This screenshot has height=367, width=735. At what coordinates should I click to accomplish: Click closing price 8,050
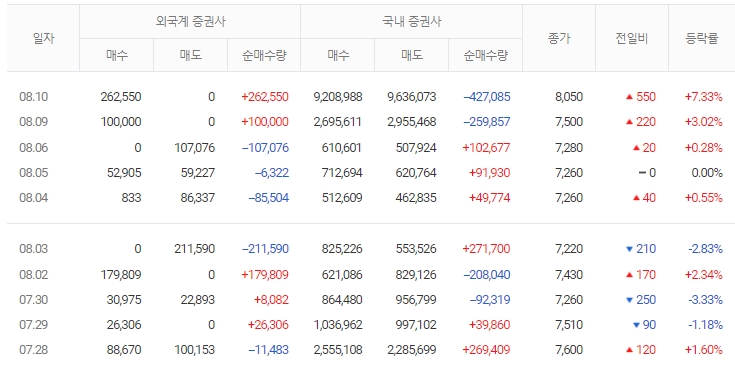(x=569, y=97)
